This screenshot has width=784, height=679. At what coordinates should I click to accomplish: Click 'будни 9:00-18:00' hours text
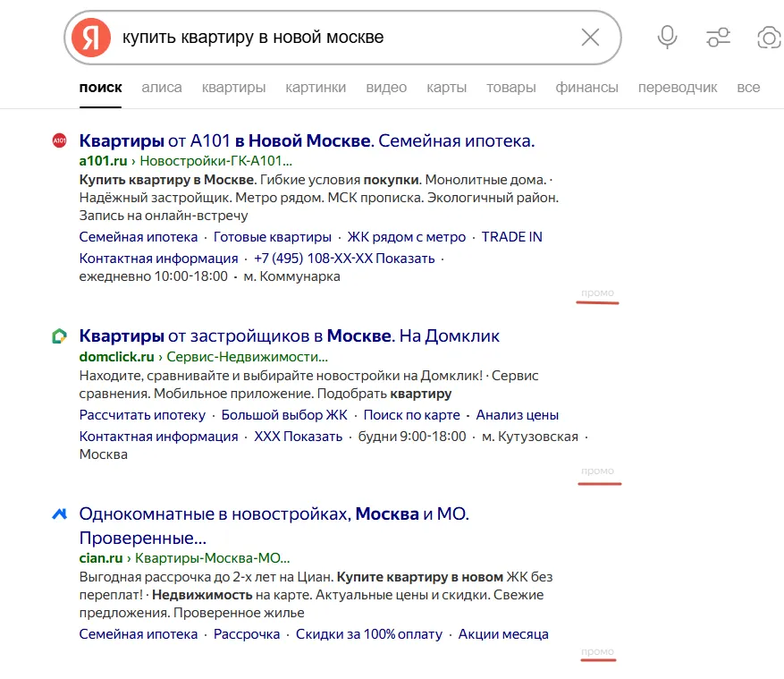[412, 437]
